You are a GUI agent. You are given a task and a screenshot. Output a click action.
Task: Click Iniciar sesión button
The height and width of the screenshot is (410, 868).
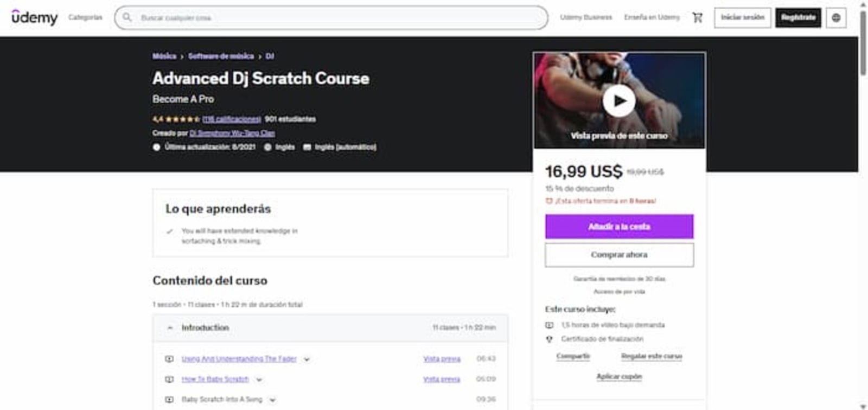click(x=742, y=17)
